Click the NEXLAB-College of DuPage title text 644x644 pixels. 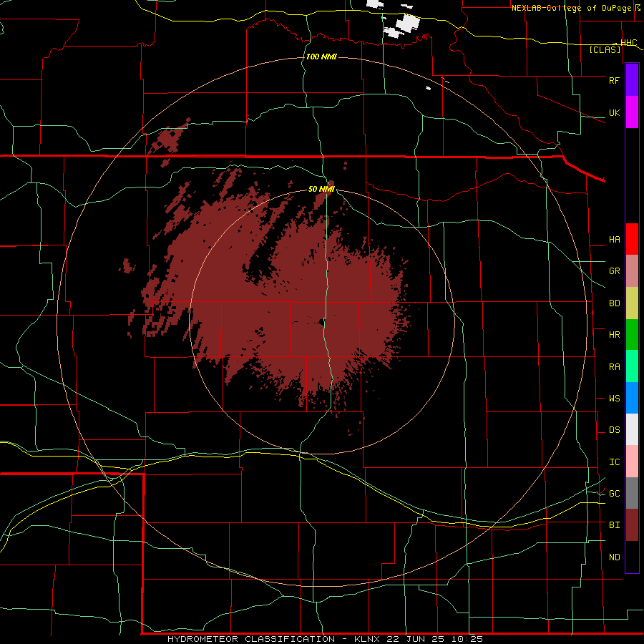pos(573,8)
